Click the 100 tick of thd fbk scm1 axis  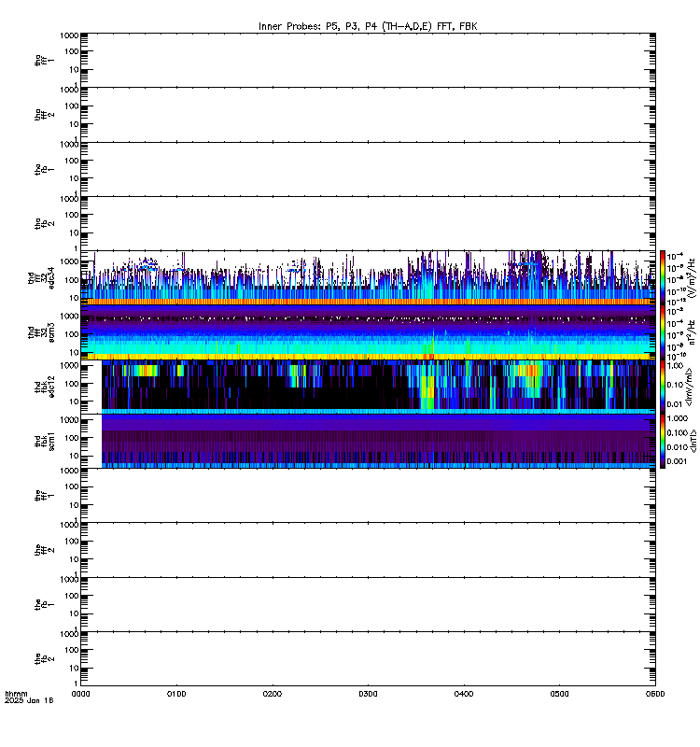click(x=72, y=438)
